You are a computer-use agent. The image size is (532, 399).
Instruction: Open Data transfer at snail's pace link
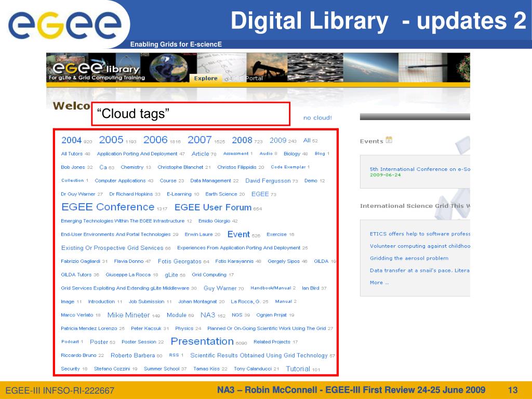420,270
